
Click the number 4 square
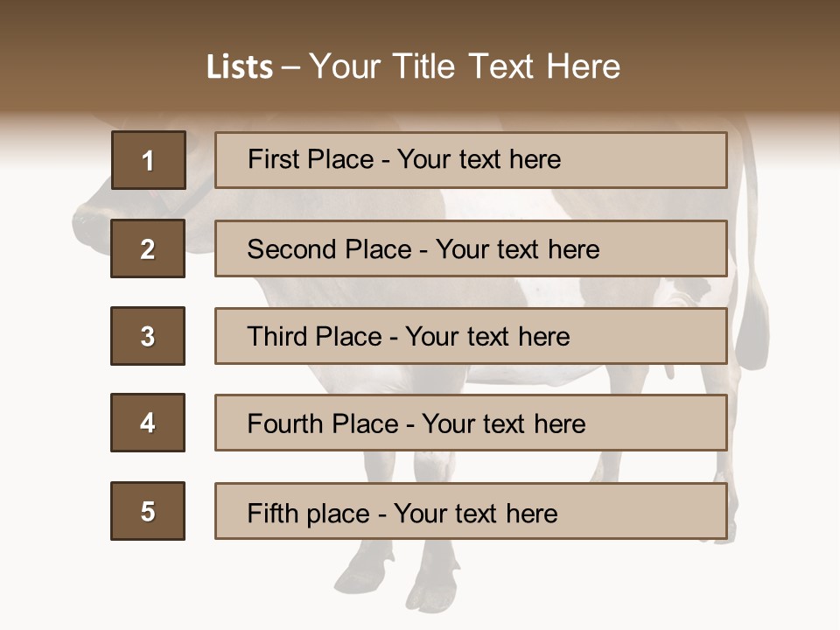[148, 423]
